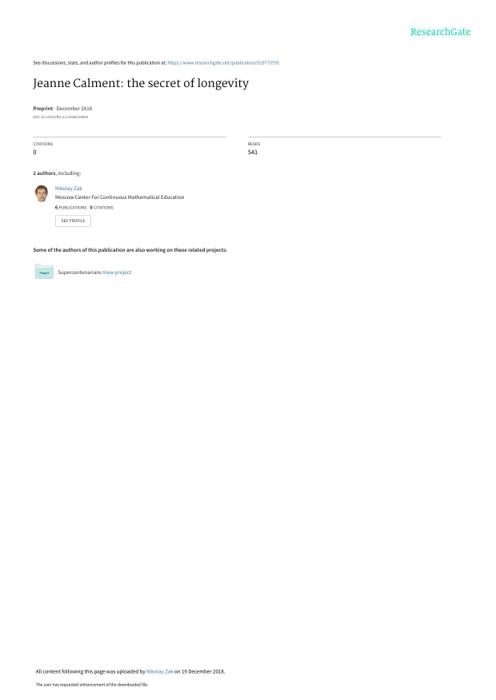Open Nikolay Zak's name link near photo
The width and height of the screenshot is (496, 700).
tap(68, 188)
